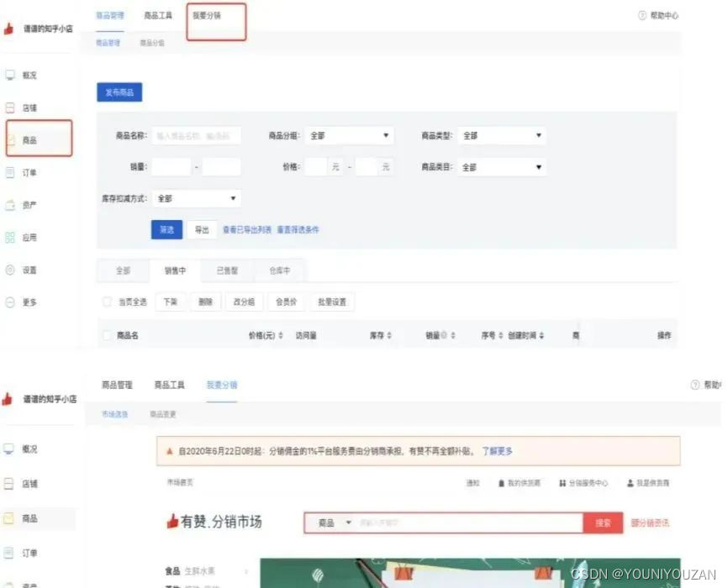The height and width of the screenshot is (588, 728).
Task: Focus maximum 销量 input field
Action: click(x=221, y=167)
